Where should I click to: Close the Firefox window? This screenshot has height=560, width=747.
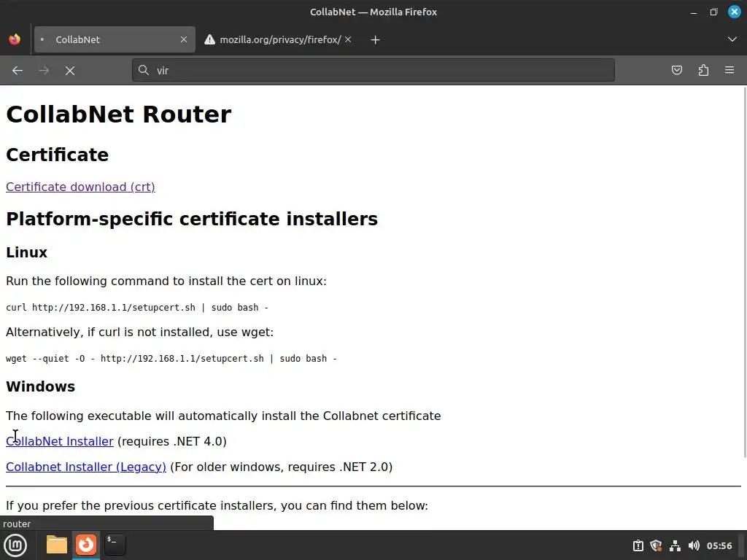[x=734, y=12]
